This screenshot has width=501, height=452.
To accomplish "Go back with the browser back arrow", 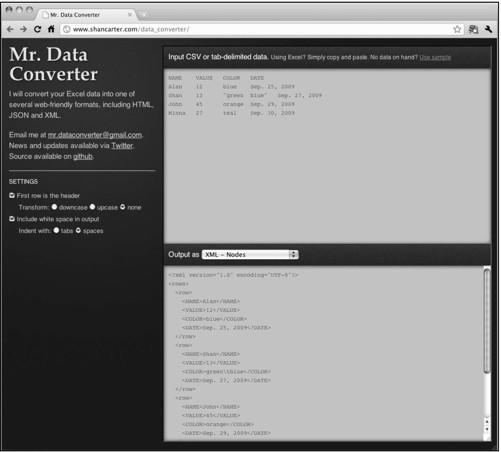I will [10, 29].
